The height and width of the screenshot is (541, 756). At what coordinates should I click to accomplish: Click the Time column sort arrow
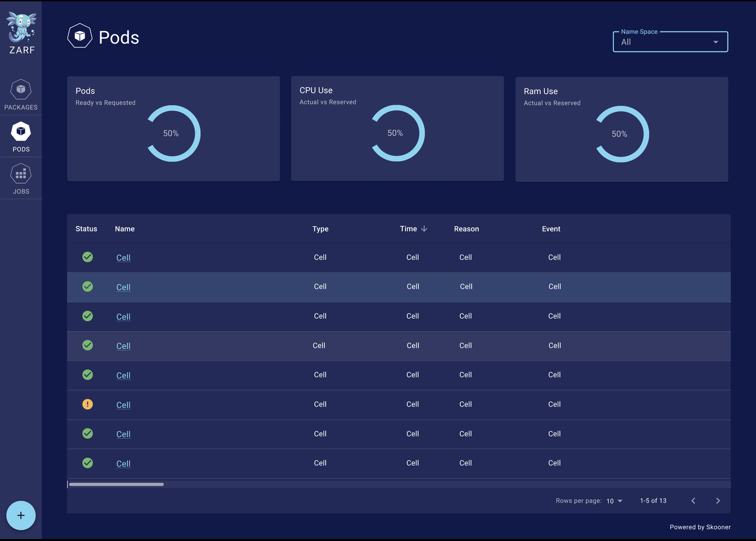[425, 228]
